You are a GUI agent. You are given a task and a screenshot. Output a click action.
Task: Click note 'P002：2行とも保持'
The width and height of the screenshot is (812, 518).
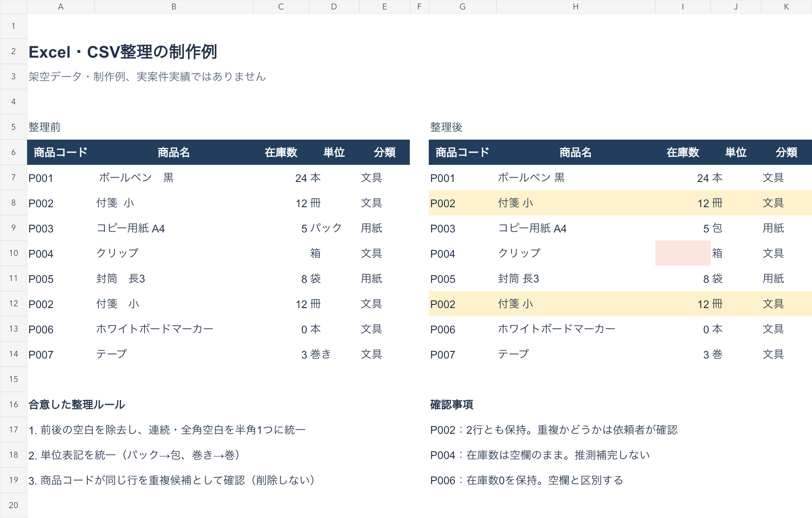pos(554,430)
